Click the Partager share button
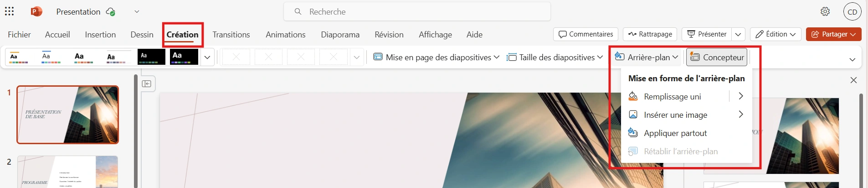Viewport: 868px width, 188px height. pyautogui.click(x=833, y=34)
